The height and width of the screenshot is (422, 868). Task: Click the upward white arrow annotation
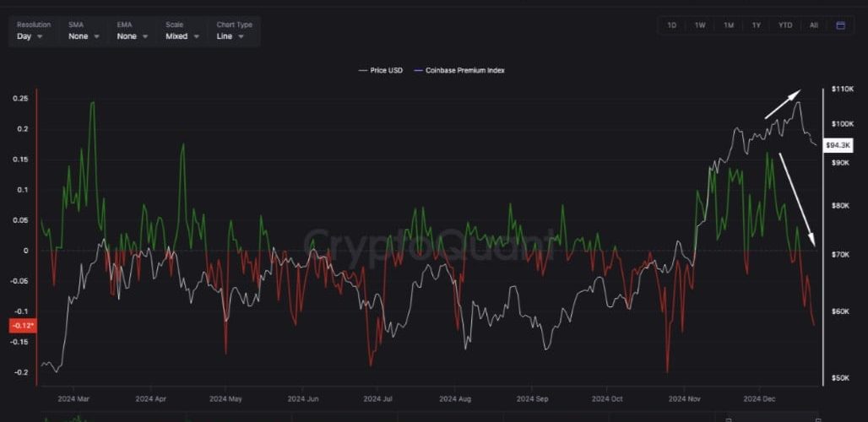tap(784, 103)
